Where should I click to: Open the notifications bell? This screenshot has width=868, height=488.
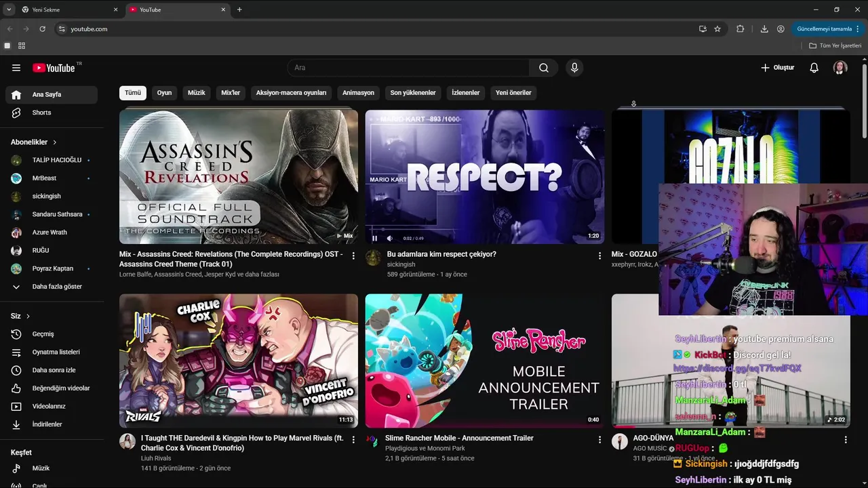(814, 68)
